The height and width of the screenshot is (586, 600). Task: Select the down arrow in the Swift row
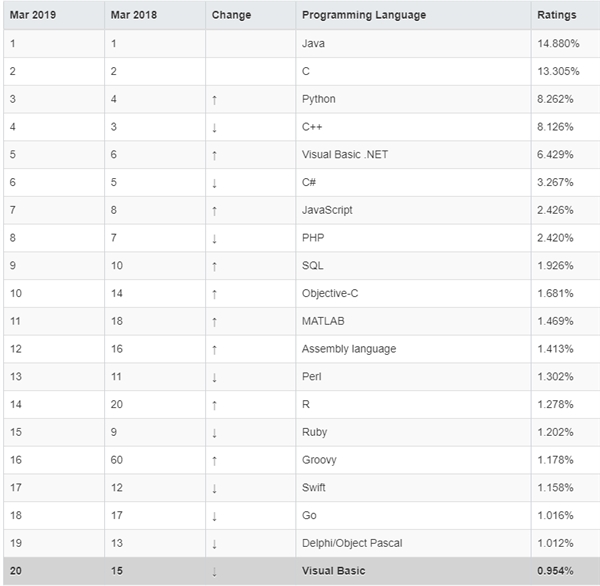[x=215, y=488]
